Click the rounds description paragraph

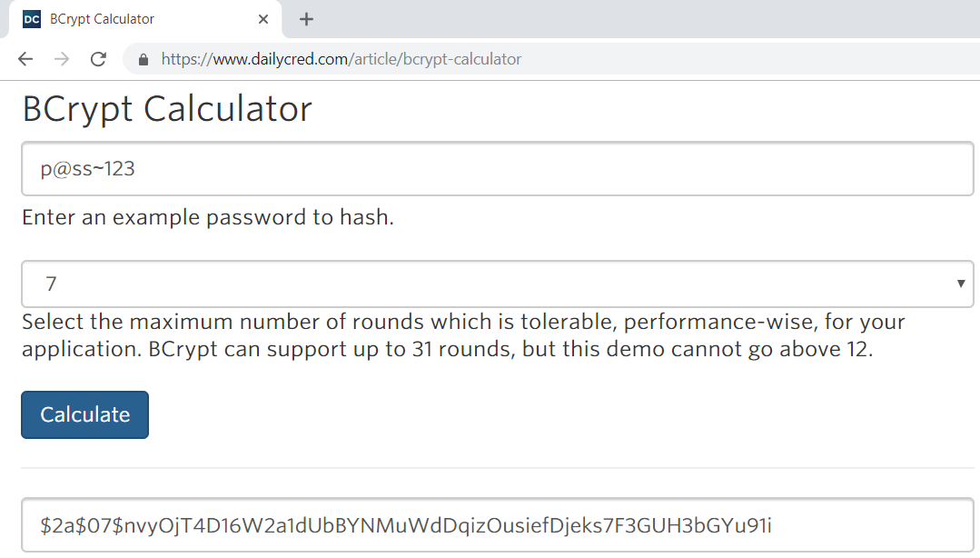[463, 336]
